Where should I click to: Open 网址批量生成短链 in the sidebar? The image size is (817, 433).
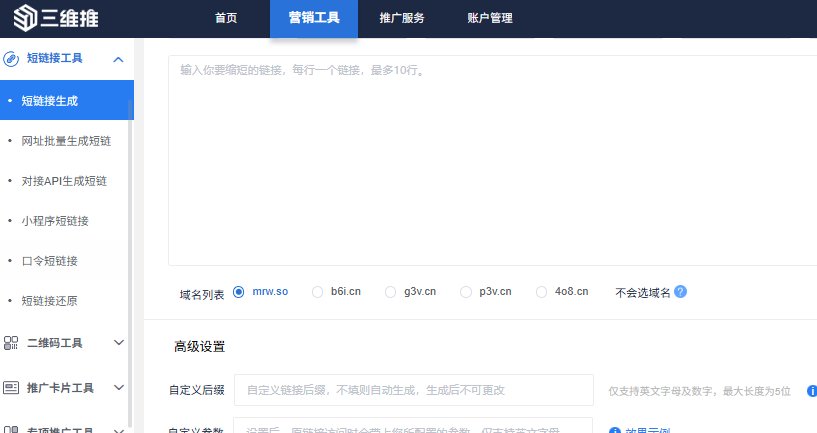[x=64, y=141]
